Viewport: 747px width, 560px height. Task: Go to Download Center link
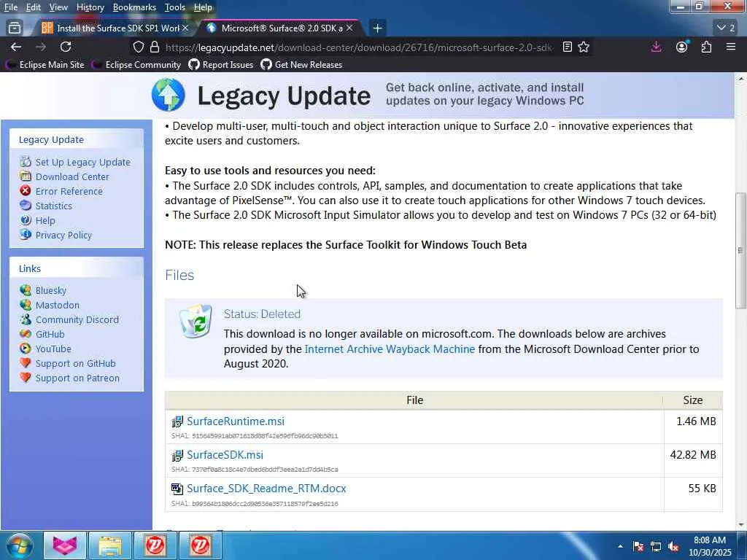[x=72, y=176]
